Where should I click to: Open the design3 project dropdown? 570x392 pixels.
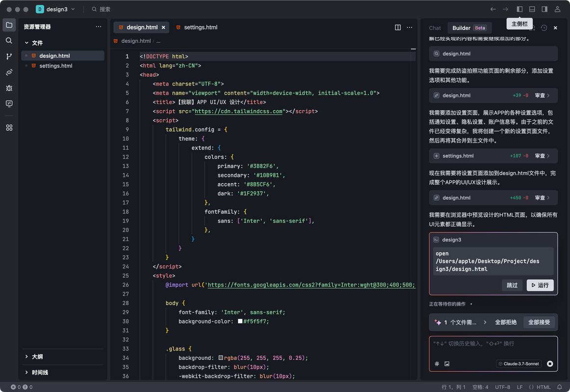[x=55, y=9]
